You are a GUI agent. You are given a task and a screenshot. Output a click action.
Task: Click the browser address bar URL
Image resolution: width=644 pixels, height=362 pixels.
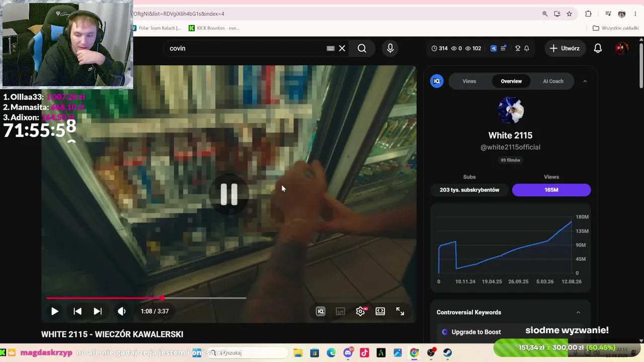[x=179, y=14]
